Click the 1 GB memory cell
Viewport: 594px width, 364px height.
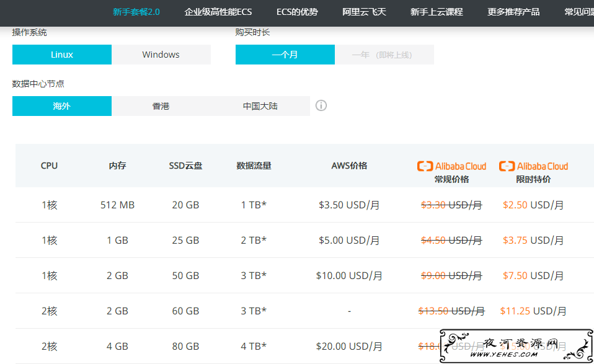[117, 240]
